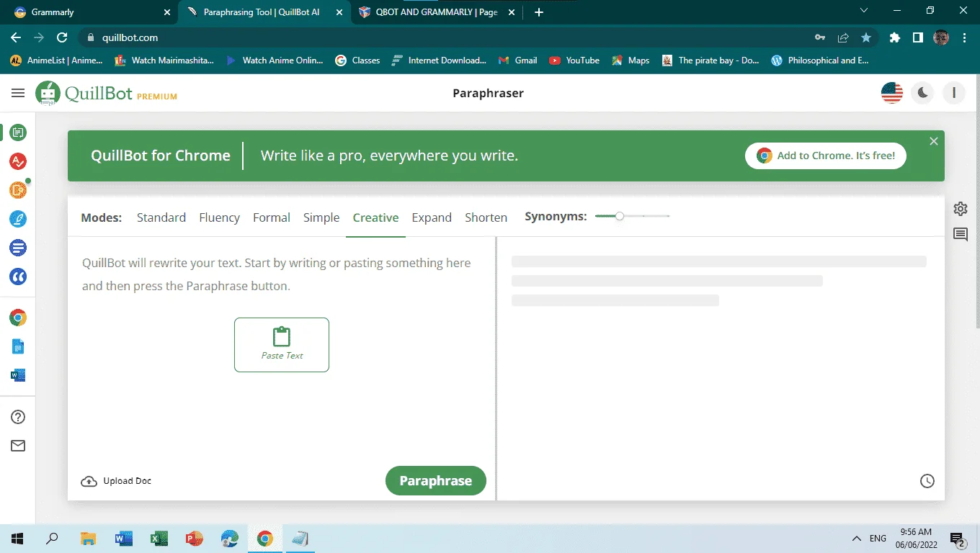Switch to QBOT AND GRAMMARLY browser tab
980x553 pixels.
coord(436,12)
